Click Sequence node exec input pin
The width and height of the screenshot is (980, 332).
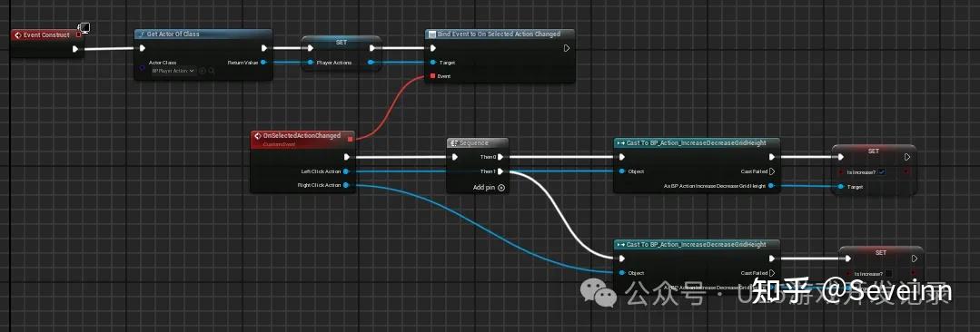(x=455, y=157)
